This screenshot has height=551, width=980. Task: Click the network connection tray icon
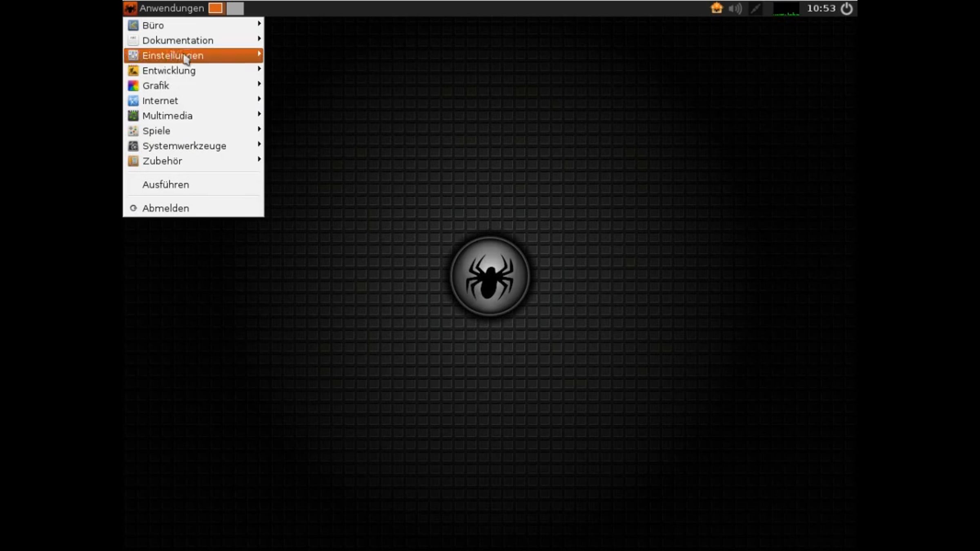coord(755,9)
